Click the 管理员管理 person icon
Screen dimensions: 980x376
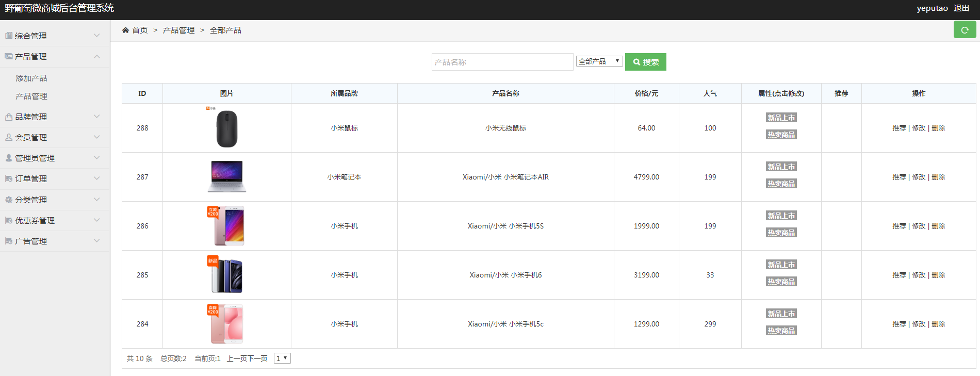[9, 158]
